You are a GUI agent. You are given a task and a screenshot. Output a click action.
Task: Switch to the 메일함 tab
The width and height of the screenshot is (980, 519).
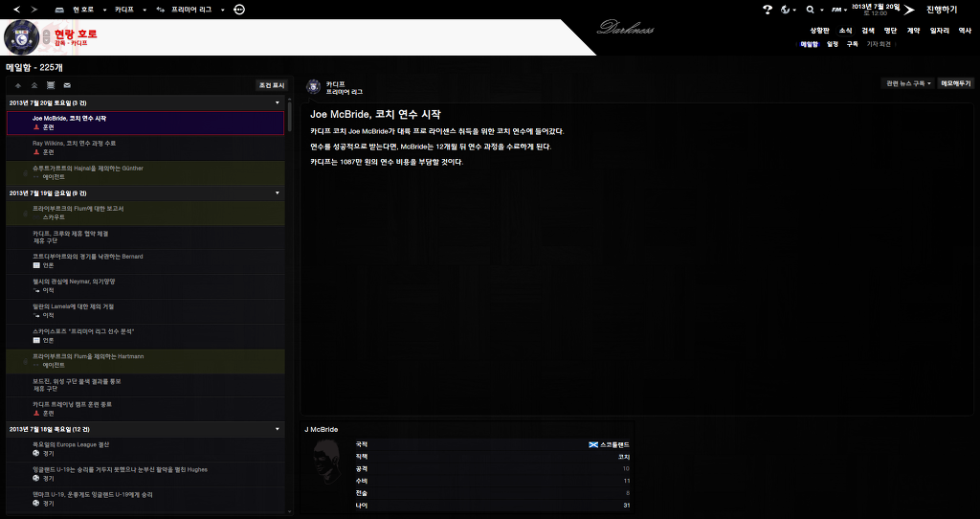[810, 44]
